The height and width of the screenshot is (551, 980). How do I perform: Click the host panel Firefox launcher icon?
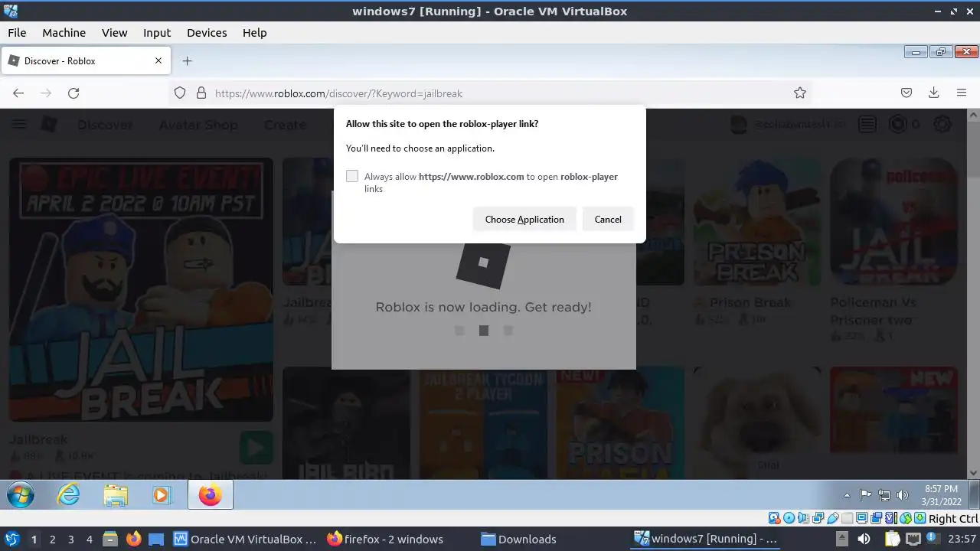tap(133, 540)
